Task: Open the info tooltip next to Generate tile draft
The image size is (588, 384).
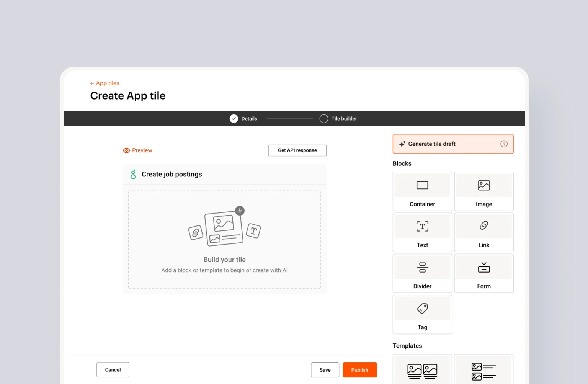Action: 504,144
